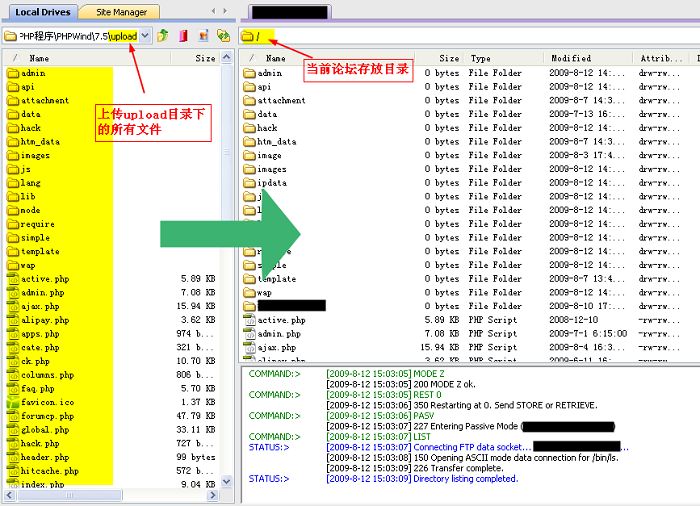Click the local list horizontal scrollbar thumb
Image resolution: width=700 pixels, height=506 pixels.
point(69,495)
